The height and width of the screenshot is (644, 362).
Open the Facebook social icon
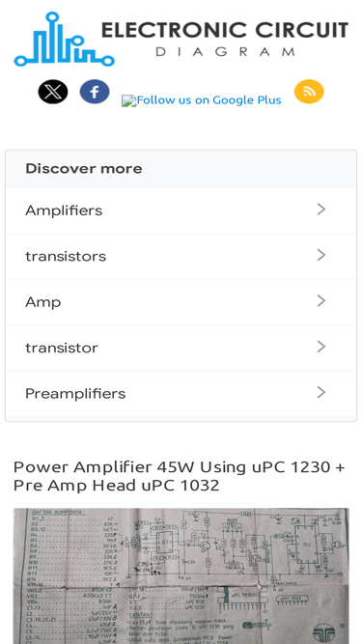pyautogui.click(x=95, y=92)
